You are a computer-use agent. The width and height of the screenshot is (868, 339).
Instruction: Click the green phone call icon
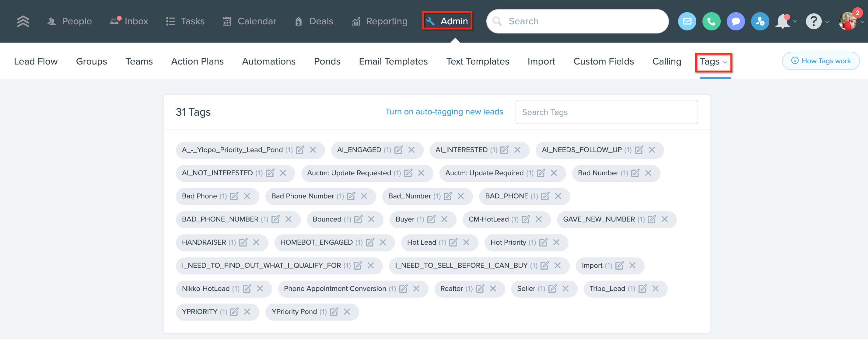pos(711,21)
